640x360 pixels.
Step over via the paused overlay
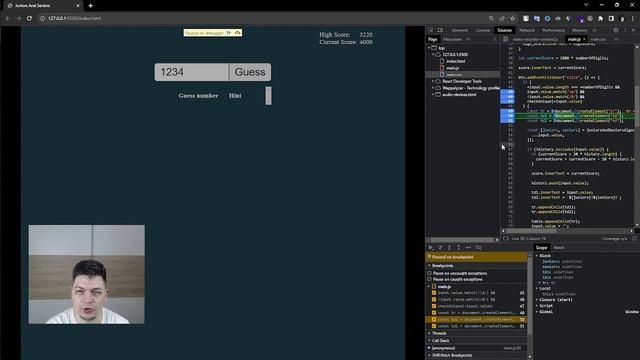tap(238, 33)
